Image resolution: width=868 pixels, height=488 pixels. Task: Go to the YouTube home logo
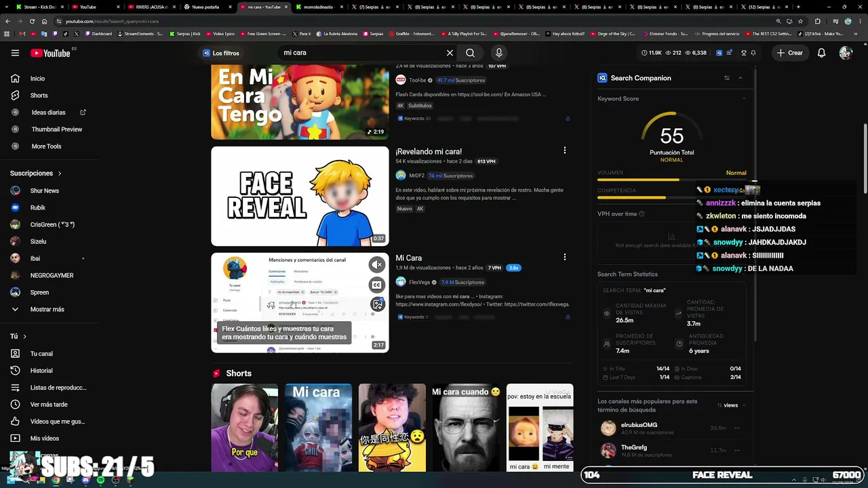point(51,53)
